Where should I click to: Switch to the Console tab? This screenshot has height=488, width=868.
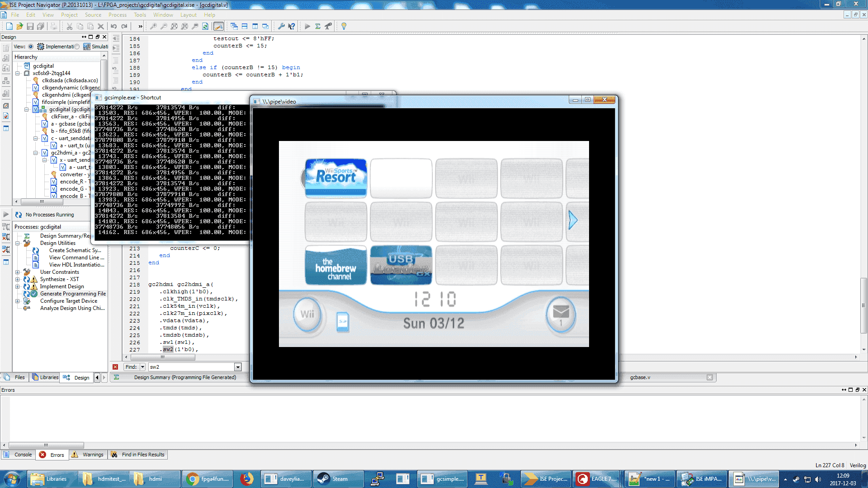19,455
